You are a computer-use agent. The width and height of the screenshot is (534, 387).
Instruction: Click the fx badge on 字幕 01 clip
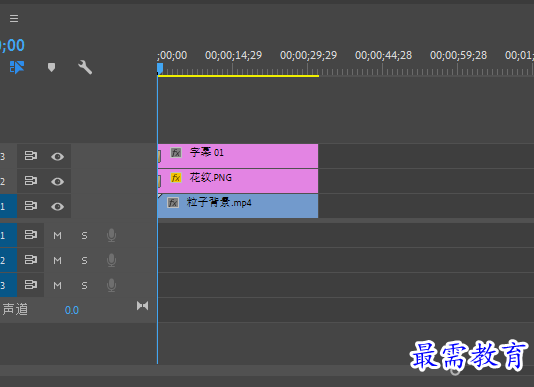176,153
